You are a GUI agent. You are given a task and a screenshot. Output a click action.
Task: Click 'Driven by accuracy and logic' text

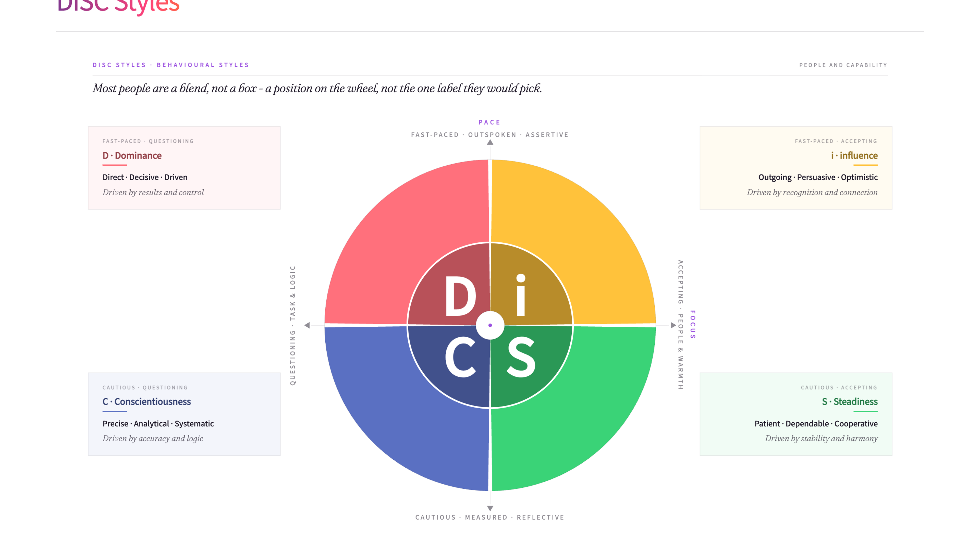[153, 439]
